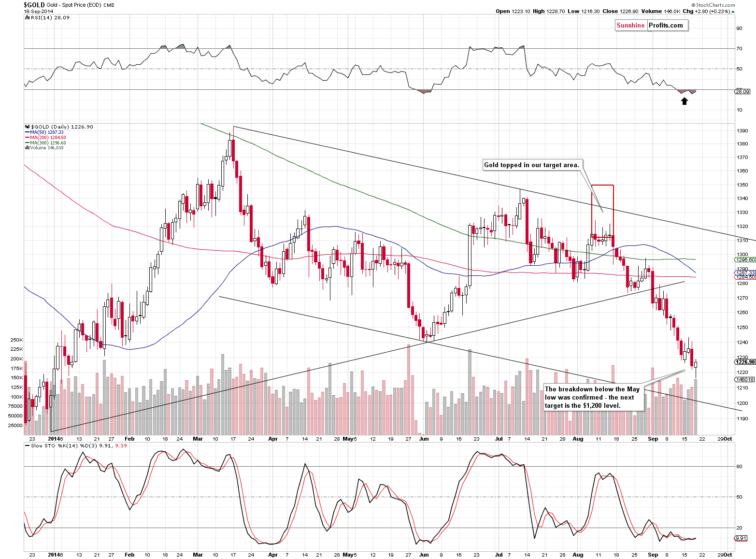Click the 'MA(50) 1287.33' legend entry
This screenshot has width=756, height=559.
pyautogui.click(x=47, y=132)
